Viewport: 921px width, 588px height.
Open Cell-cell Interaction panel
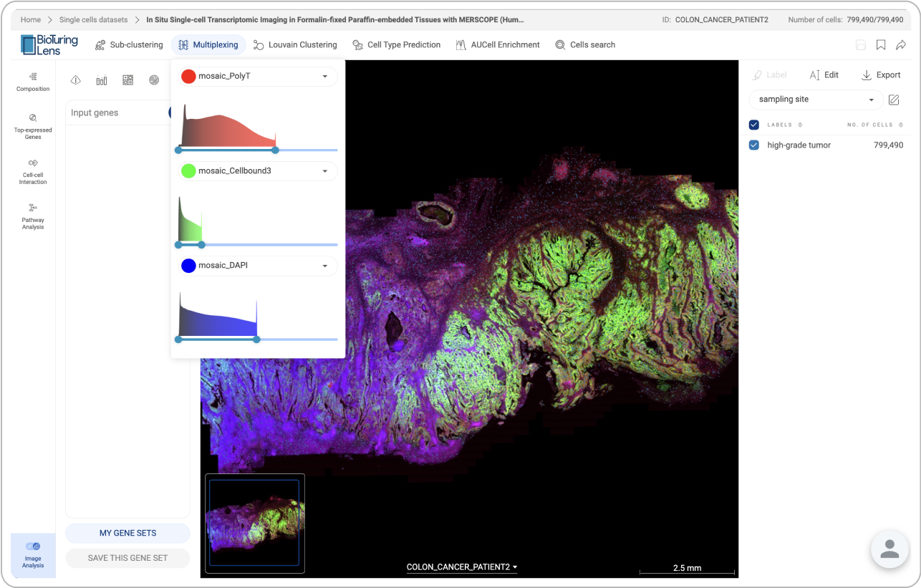(x=33, y=170)
